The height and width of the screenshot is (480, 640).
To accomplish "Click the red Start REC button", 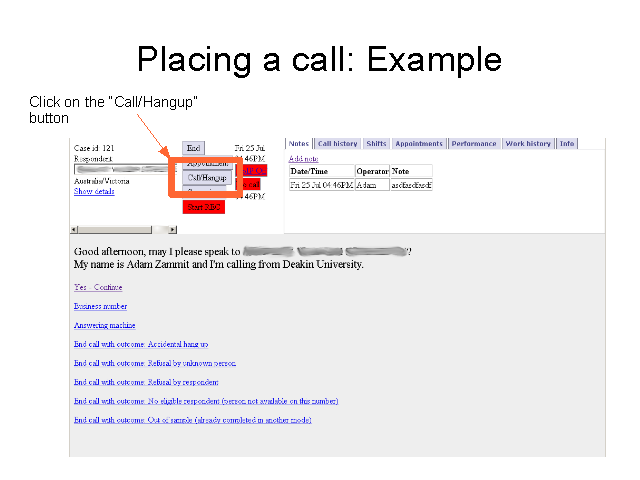I will [x=203, y=207].
